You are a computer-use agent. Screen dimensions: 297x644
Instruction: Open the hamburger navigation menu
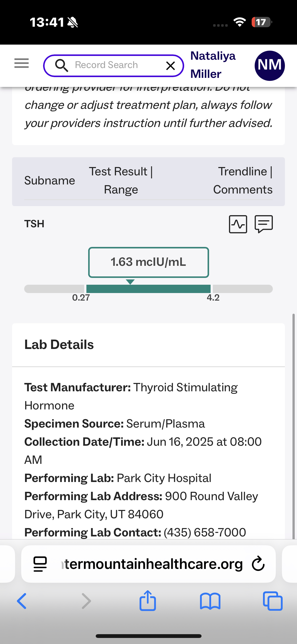[21, 63]
